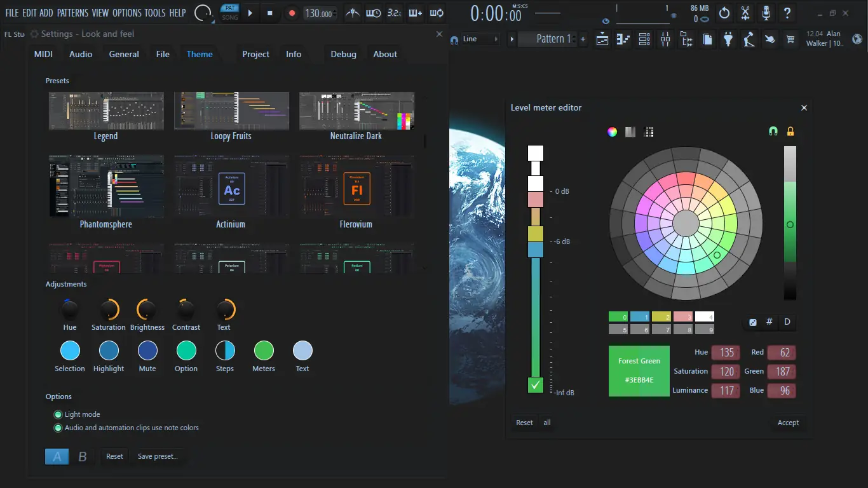Image resolution: width=868 pixels, height=488 pixels.
Task: Click the plugin picker plug icon
Action: point(728,39)
